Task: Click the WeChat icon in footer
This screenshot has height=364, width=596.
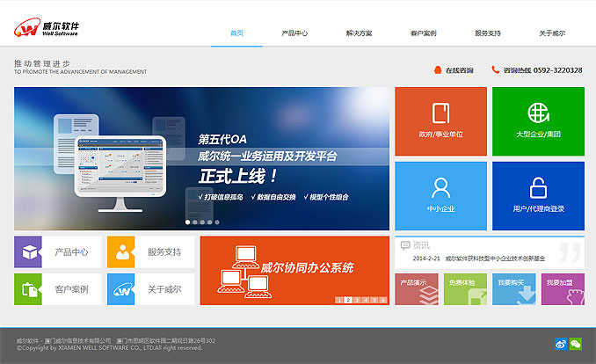Action: tap(576, 344)
